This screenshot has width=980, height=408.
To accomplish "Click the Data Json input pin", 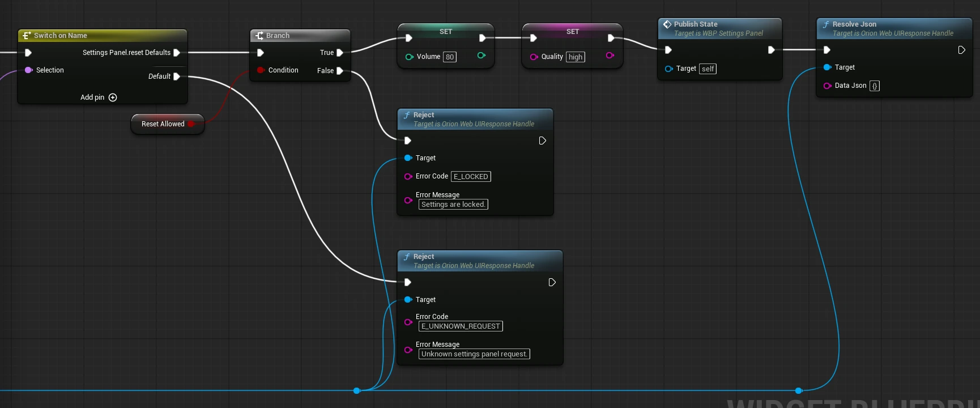I will point(827,86).
